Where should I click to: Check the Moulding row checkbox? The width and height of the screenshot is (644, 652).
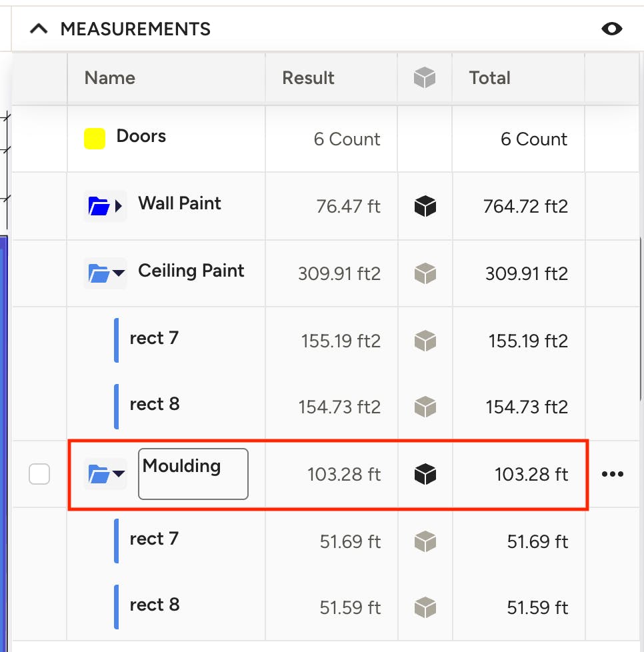tap(39, 474)
